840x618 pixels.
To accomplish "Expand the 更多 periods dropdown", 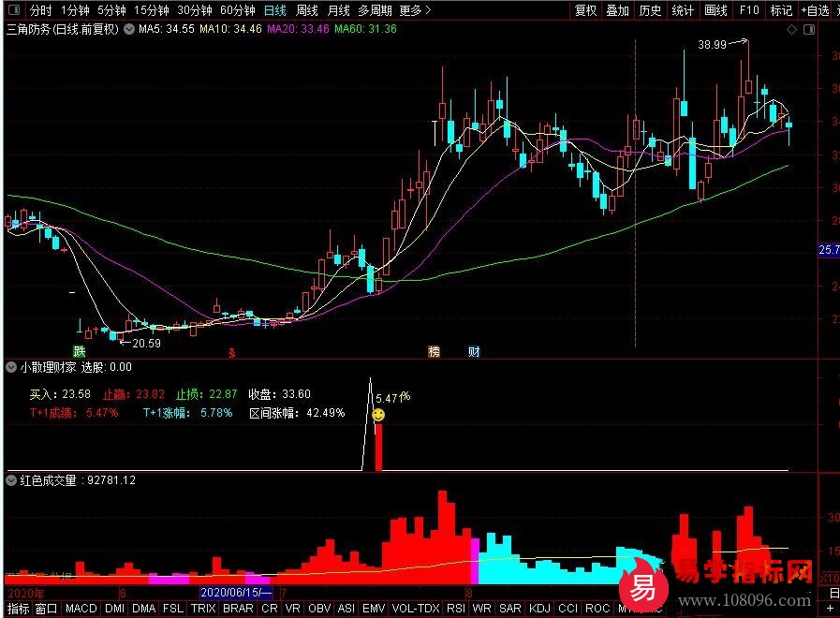I will coord(414,11).
